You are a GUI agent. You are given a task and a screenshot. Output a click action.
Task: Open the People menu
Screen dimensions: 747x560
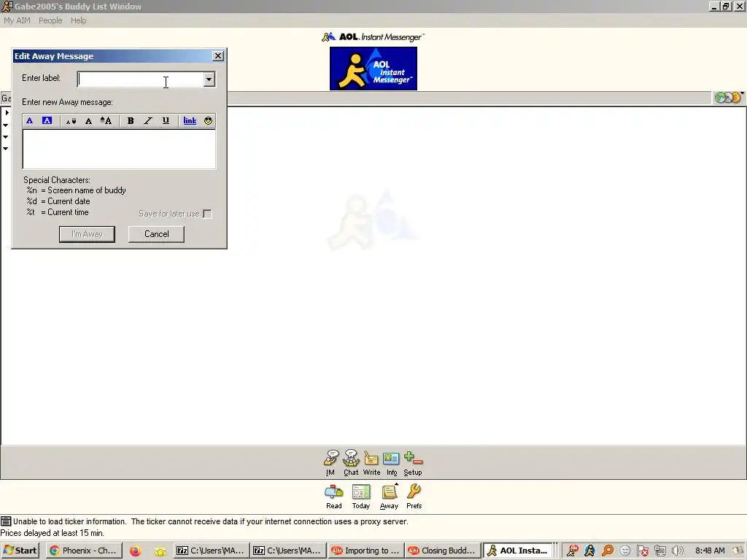(50, 20)
